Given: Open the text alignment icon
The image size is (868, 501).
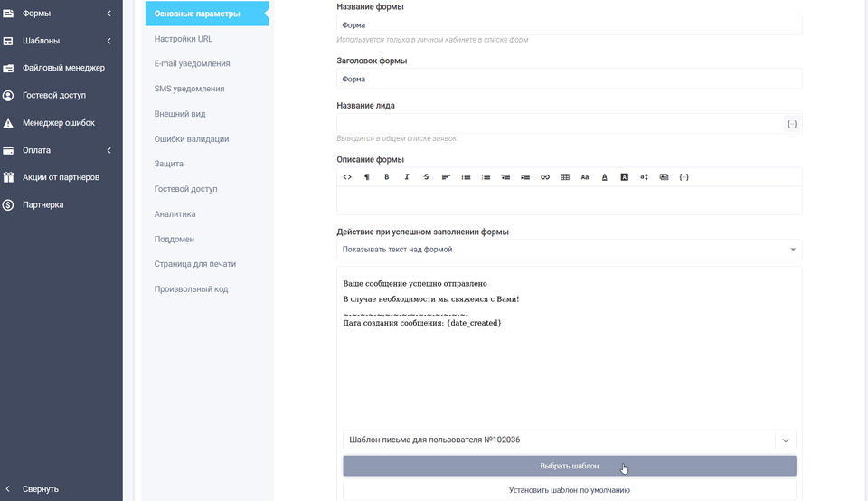Looking at the screenshot, I should click(446, 177).
